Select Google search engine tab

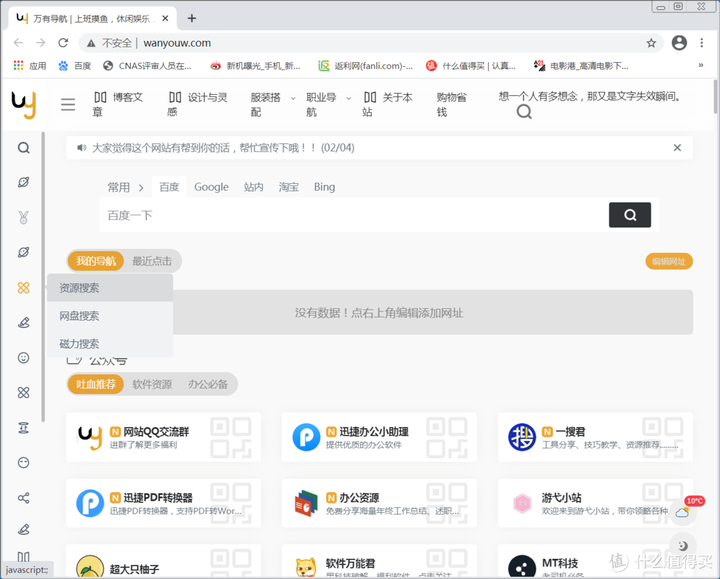211,187
